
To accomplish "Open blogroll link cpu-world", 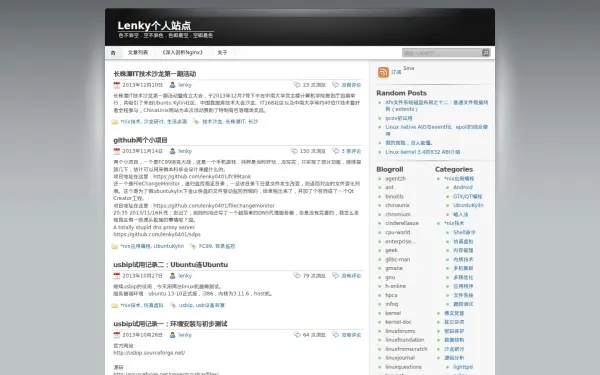I will (398, 232).
